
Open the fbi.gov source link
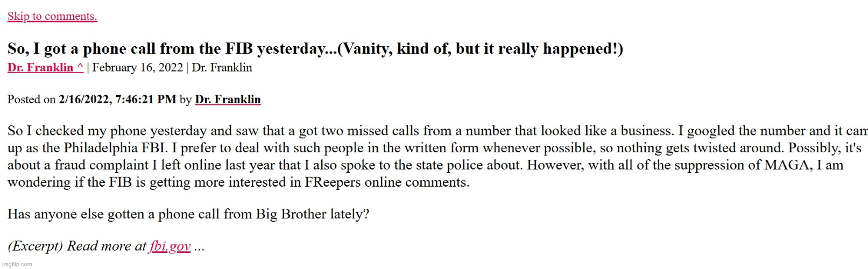170,246
